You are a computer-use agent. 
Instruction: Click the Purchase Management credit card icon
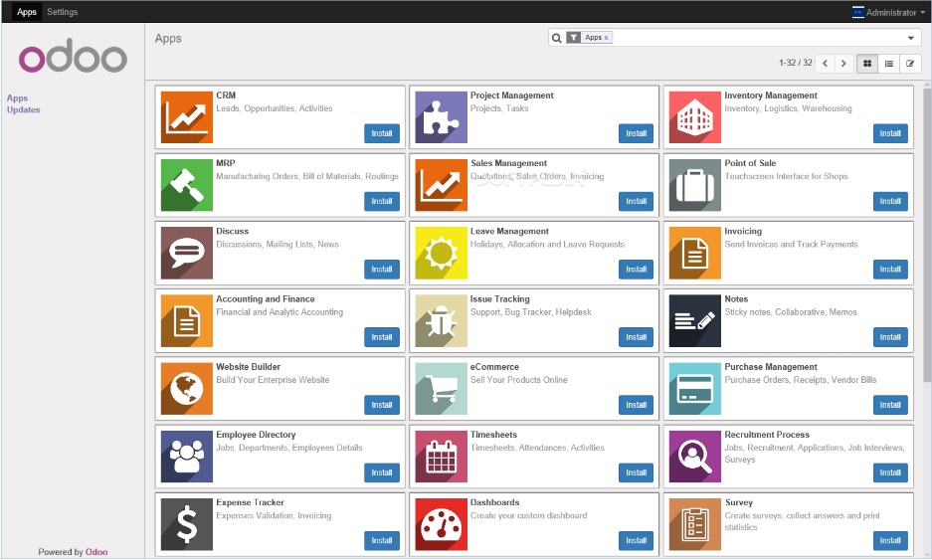[x=695, y=388]
